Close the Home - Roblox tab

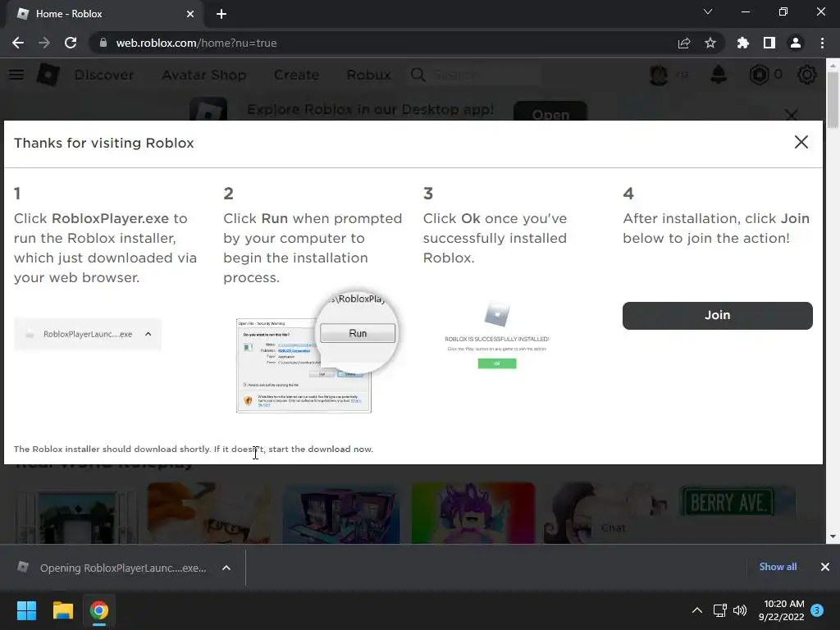click(x=190, y=14)
